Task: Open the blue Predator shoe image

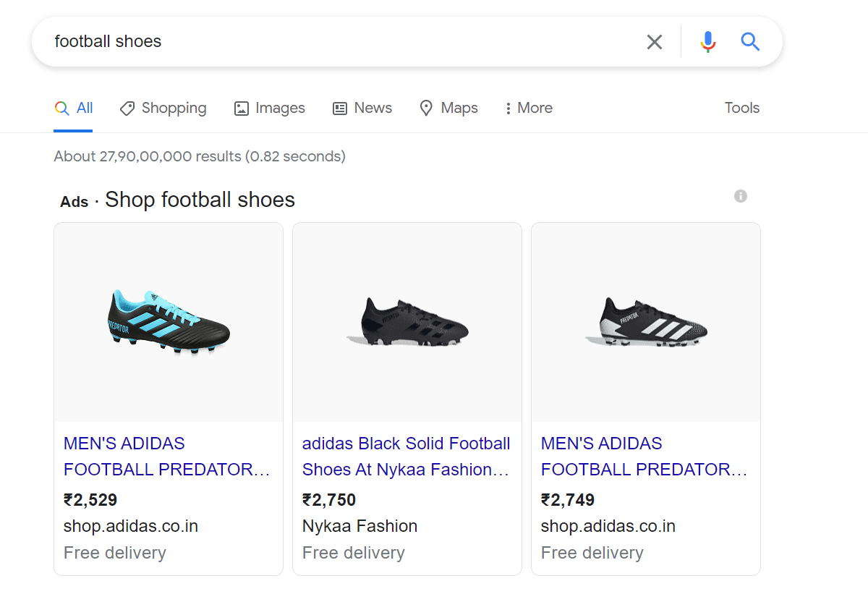Action: pos(169,322)
